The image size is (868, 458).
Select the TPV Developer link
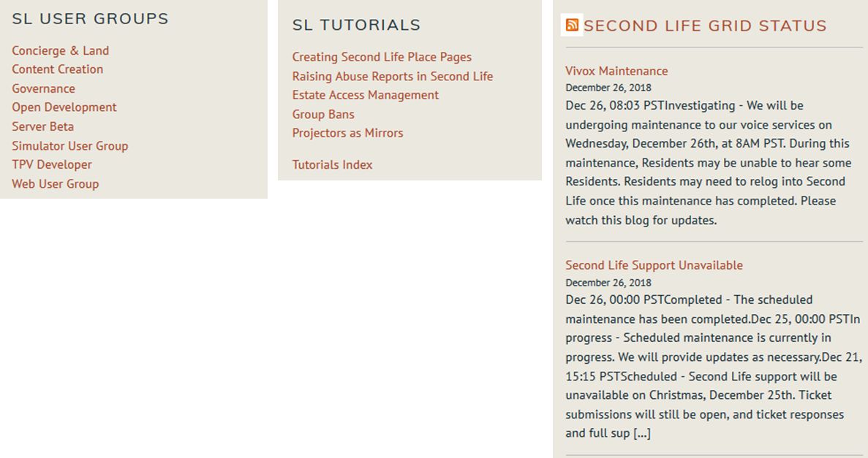52,164
